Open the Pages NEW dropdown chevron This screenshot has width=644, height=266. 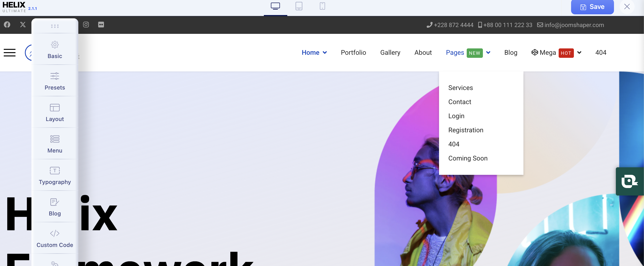point(488,53)
